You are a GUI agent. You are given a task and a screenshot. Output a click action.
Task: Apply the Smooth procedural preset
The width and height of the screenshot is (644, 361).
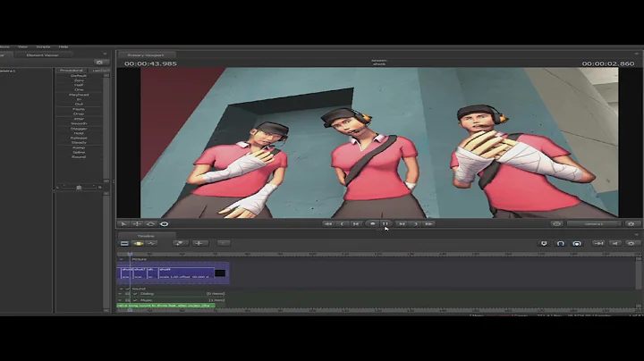click(79, 123)
